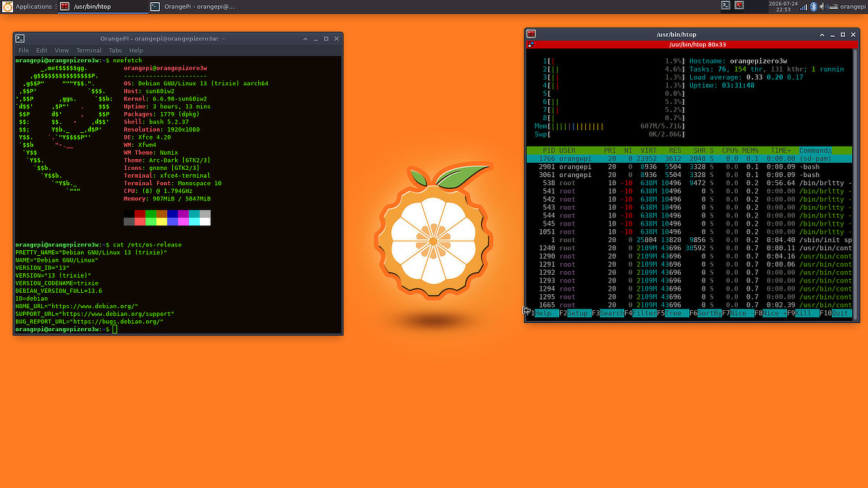
Task: Minimize the OrangePi terminal window
Action: 315,38
